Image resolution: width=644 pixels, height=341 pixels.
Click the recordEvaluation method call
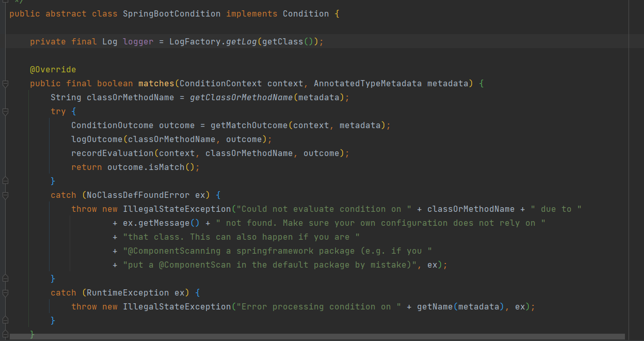tap(112, 153)
